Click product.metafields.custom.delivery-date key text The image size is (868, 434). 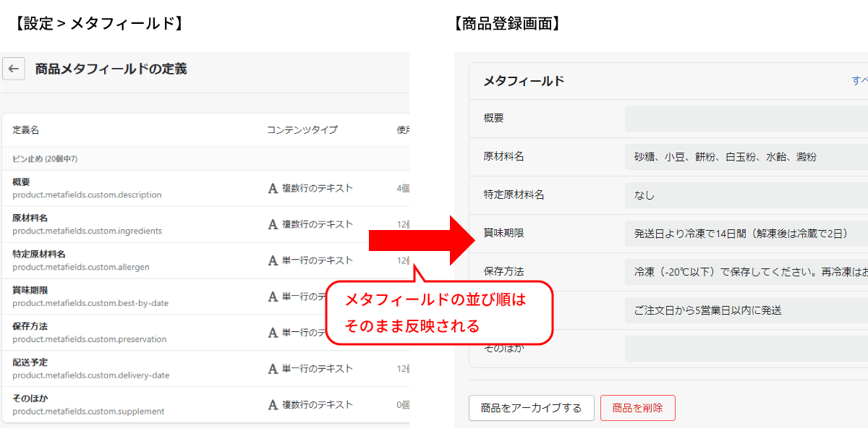(x=91, y=375)
